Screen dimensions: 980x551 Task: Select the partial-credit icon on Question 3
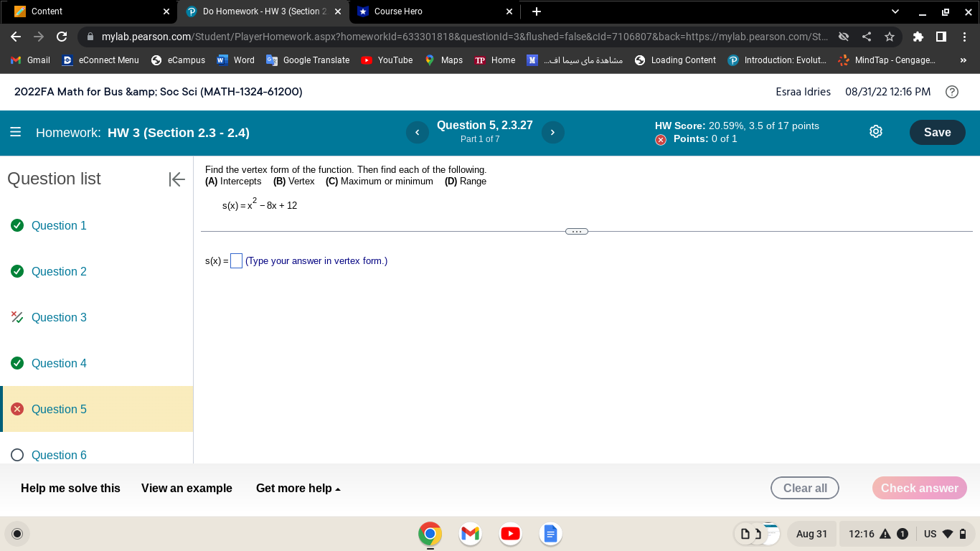(x=17, y=317)
